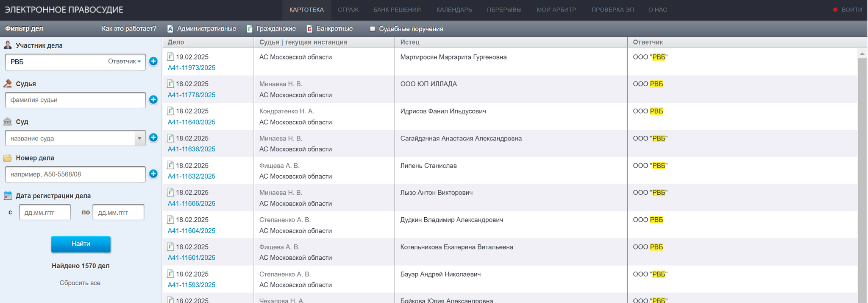The height and width of the screenshot is (303, 868).
Task: Add another judge with plus icon
Action: pyautogui.click(x=153, y=100)
